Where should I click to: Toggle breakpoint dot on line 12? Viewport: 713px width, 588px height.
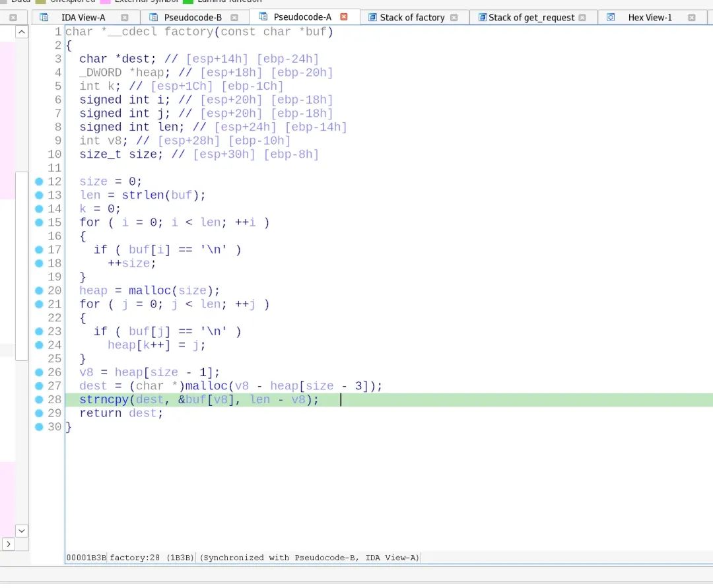[x=39, y=181]
